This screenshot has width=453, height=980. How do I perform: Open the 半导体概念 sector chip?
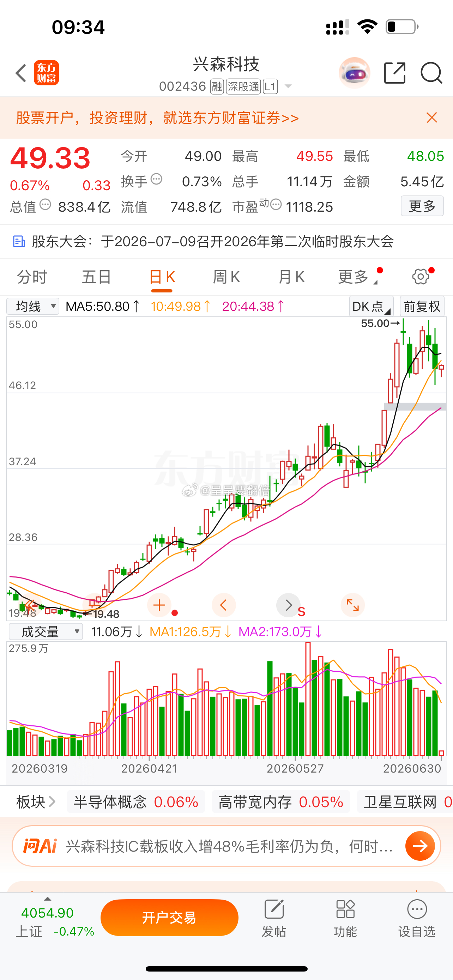(136, 802)
